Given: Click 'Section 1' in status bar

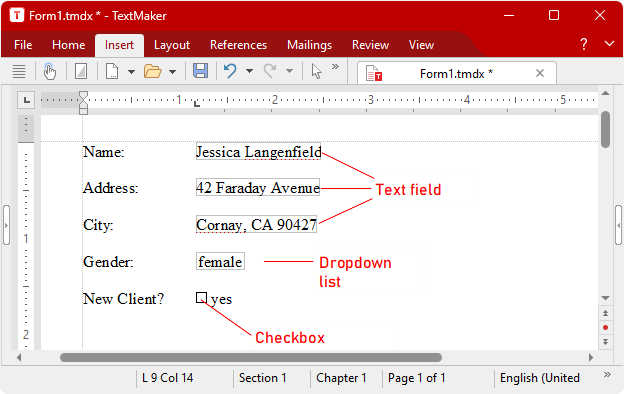Looking at the screenshot, I should coord(263,378).
